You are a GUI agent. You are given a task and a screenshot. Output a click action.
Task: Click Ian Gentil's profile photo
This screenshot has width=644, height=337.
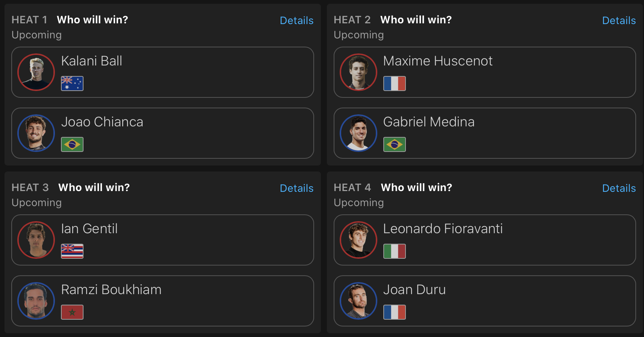(36, 240)
